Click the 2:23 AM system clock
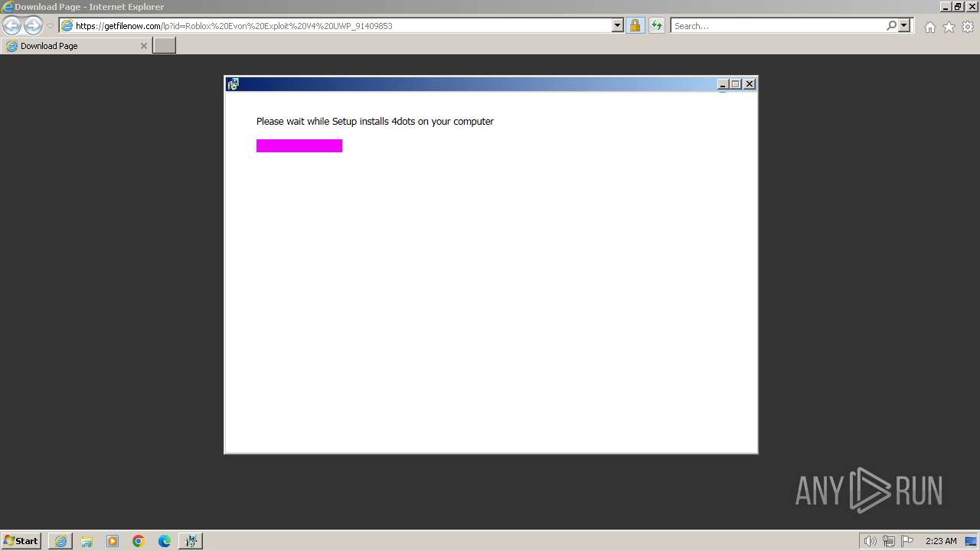Viewport: 980px width, 551px height. tap(941, 541)
